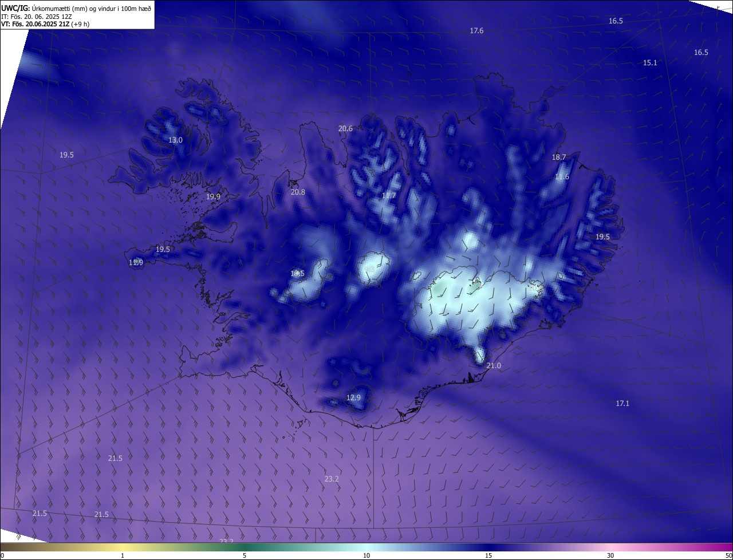This screenshot has height=560, width=733.
Task: Click the '30' label on the colour scale
Action: click(x=610, y=556)
